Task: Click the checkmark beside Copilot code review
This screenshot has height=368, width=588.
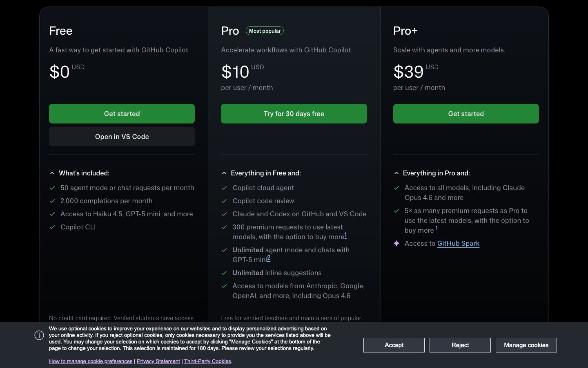Action: (224, 201)
